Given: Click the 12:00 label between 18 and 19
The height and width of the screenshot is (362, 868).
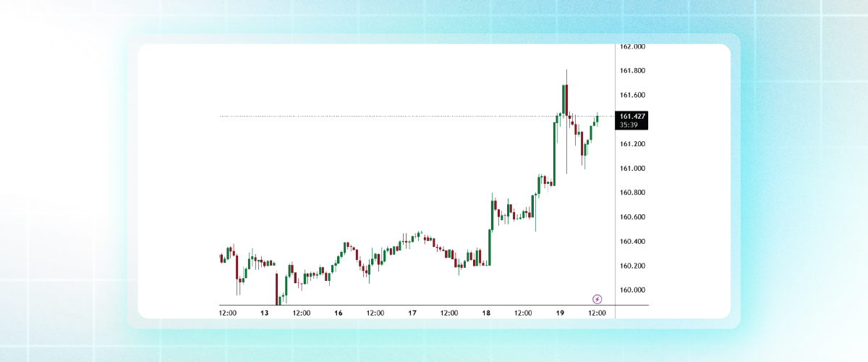Looking at the screenshot, I should click(x=523, y=313).
